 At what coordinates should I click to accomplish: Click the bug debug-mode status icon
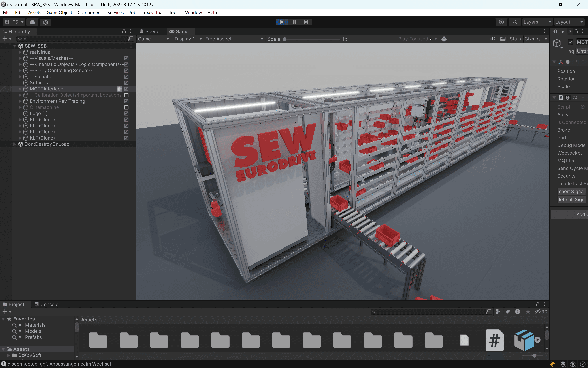coord(552,364)
